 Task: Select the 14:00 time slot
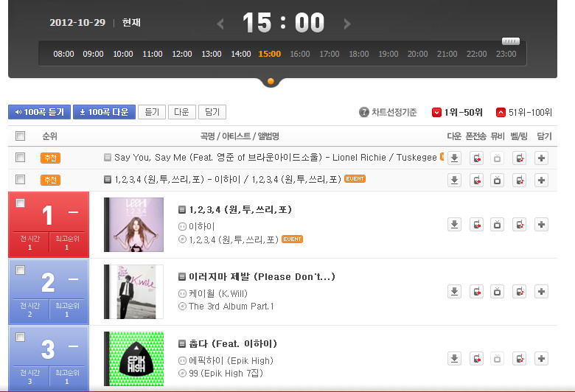(241, 54)
